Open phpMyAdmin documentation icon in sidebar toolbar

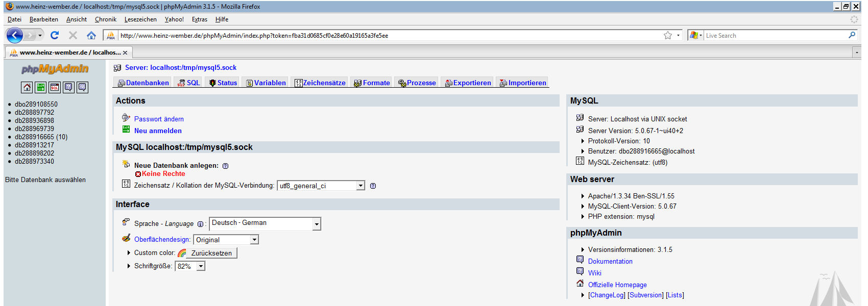(68, 87)
